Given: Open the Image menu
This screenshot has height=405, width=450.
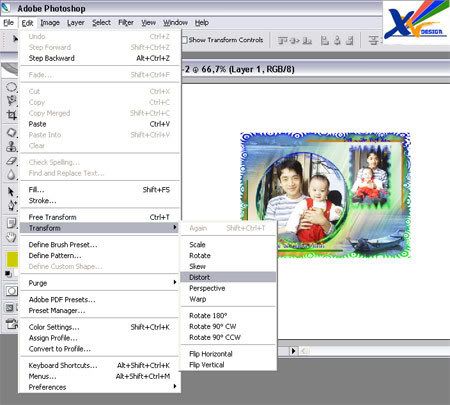Looking at the screenshot, I should tap(50, 23).
